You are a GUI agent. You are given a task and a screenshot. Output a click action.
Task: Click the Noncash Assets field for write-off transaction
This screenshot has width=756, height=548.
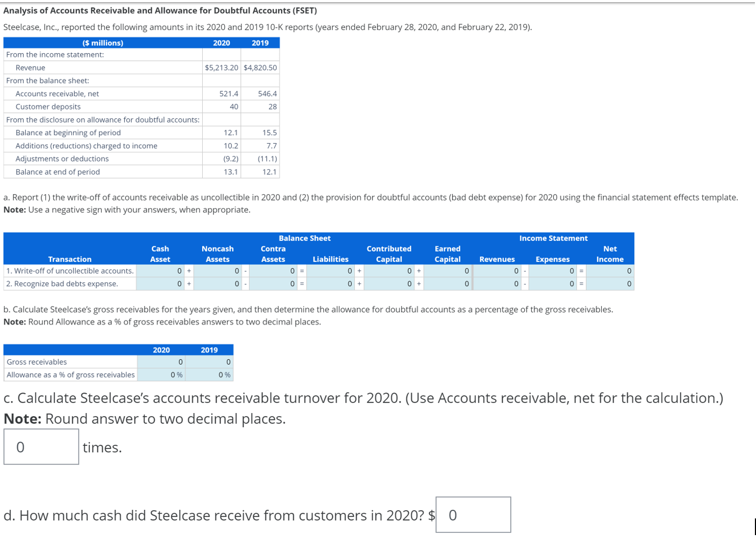[218, 271]
